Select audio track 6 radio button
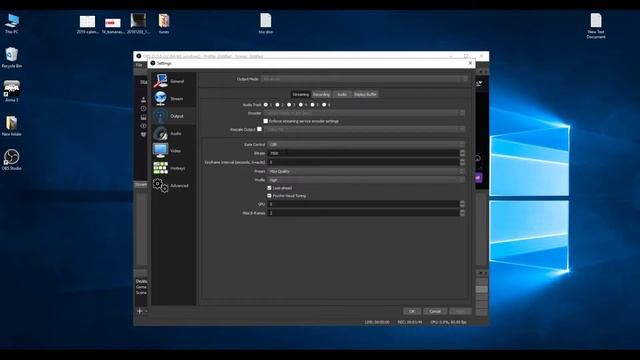This screenshot has height=360, width=640. tap(324, 105)
